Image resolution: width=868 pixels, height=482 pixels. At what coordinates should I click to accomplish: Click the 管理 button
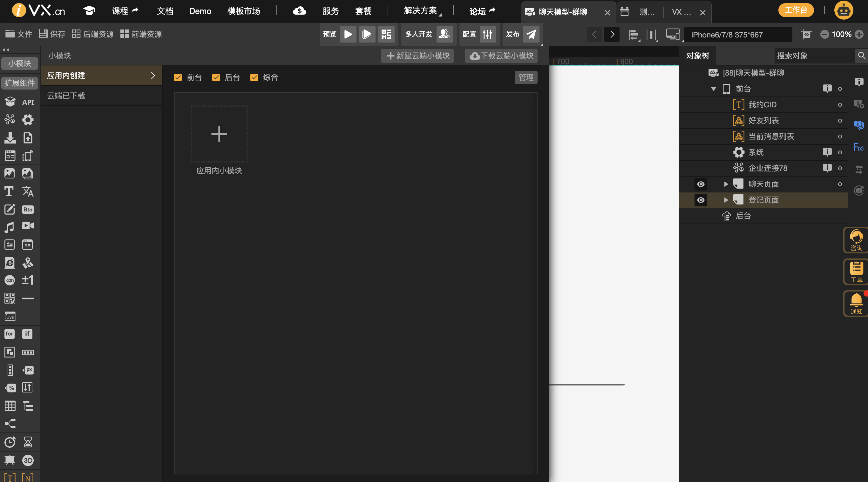tap(526, 77)
